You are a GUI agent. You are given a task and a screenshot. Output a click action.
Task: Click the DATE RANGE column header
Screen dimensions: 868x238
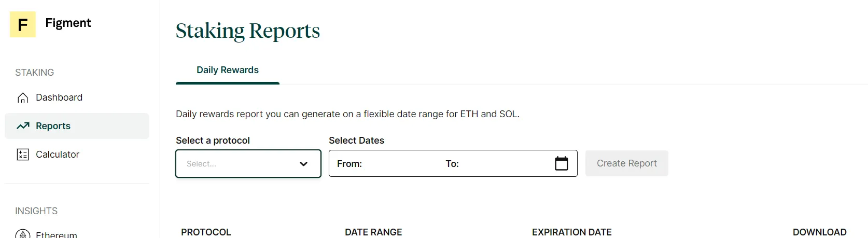[x=373, y=232]
